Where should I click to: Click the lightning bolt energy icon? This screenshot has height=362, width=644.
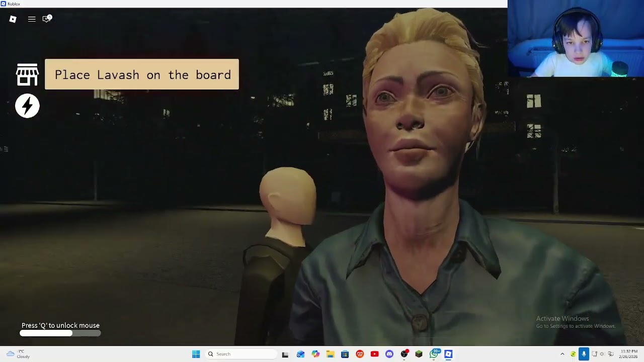pos(27,106)
